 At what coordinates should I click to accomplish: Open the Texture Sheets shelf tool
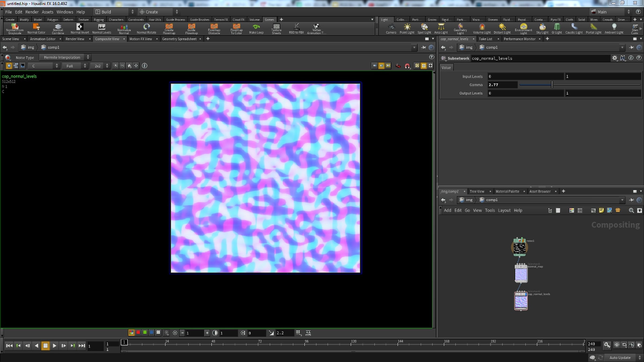click(276, 28)
